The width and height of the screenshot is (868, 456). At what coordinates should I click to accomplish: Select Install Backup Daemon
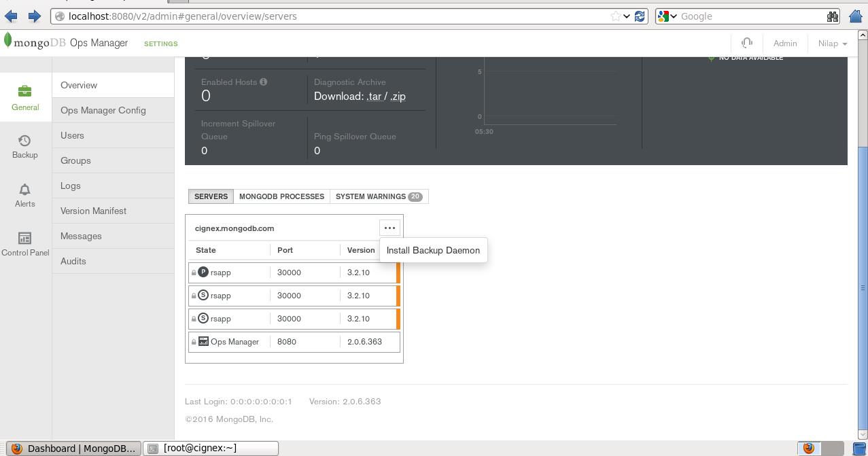pyautogui.click(x=433, y=250)
